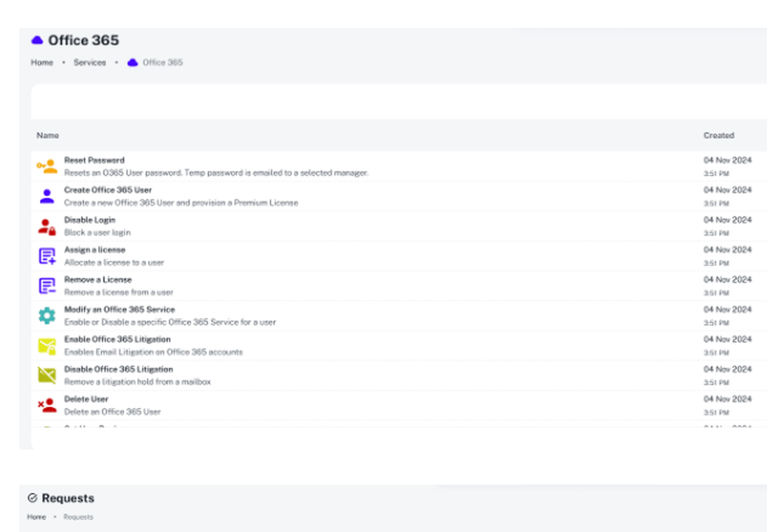Sort by the Created column header
The height and width of the screenshot is (532, 767).
coord(719,136)
